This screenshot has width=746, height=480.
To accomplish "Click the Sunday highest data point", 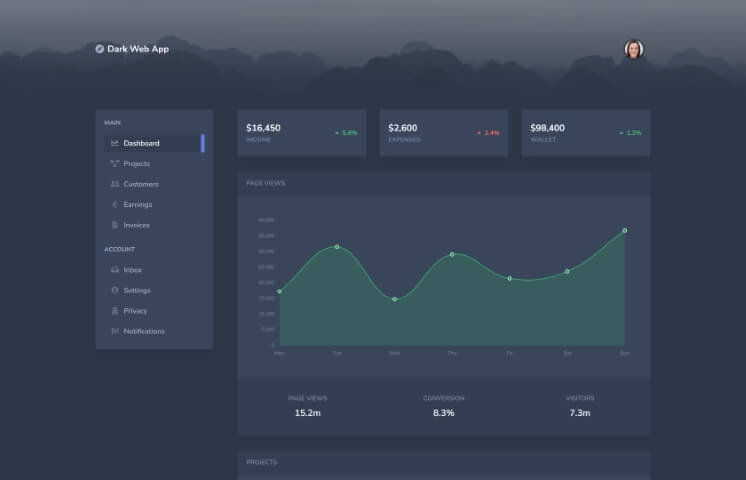I will tap(625, 230).
